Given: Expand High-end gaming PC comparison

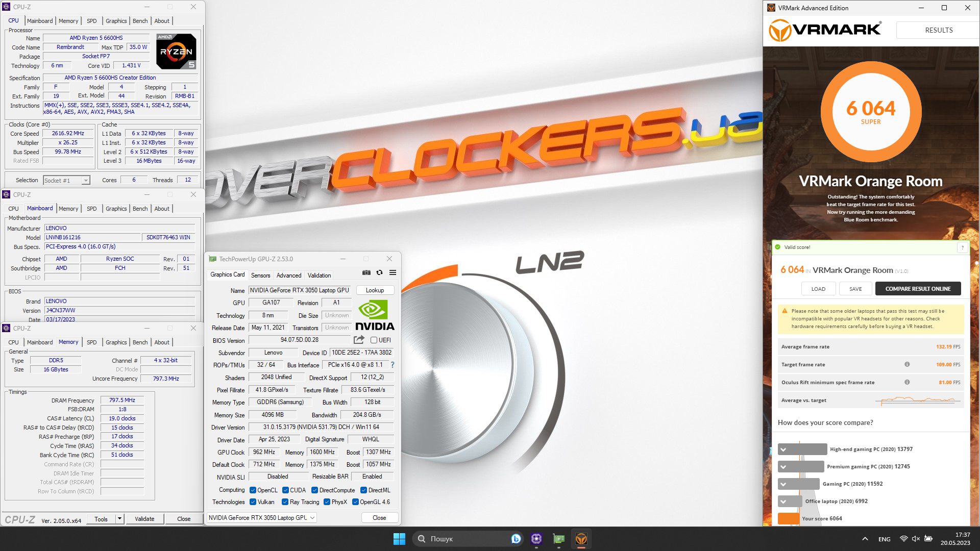Looking at the screenshot, I should (x=783, y=449).
